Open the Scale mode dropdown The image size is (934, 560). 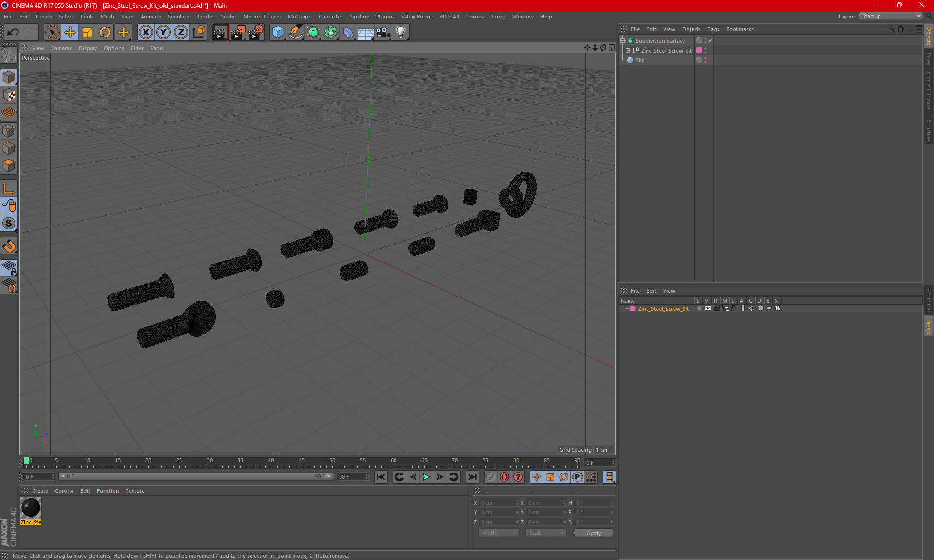pos(546,533)
